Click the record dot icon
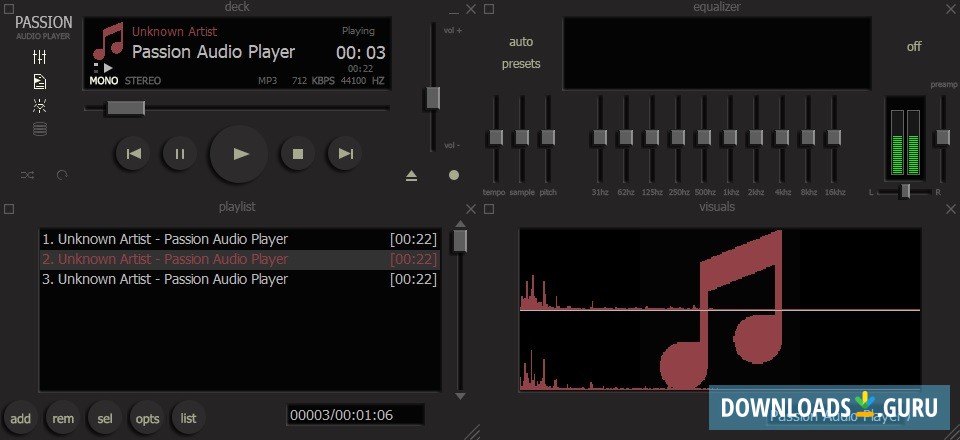Image resolution: width=960 pixels, height=440 pixels. click(454, 175)
